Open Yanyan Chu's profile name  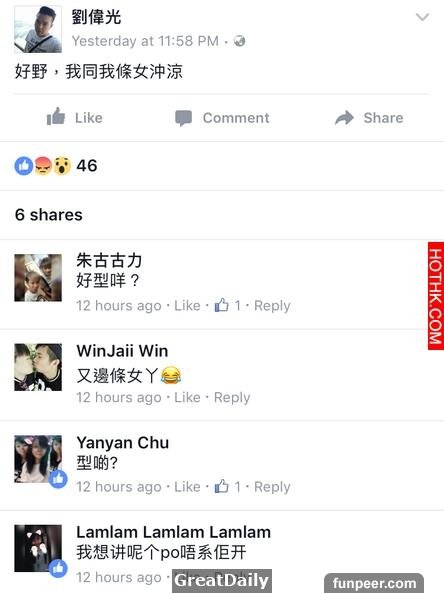coord(123,442)
